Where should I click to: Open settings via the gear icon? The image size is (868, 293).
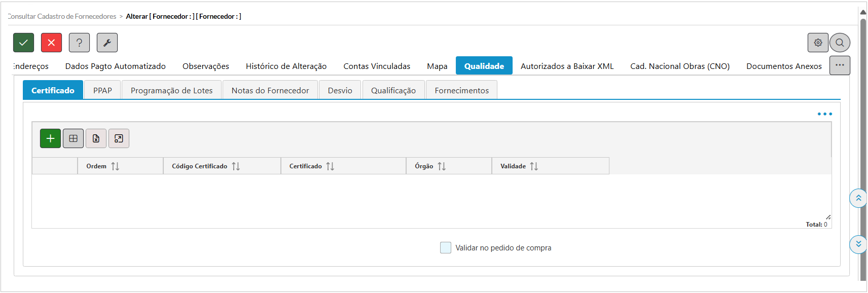coord(817,43)
